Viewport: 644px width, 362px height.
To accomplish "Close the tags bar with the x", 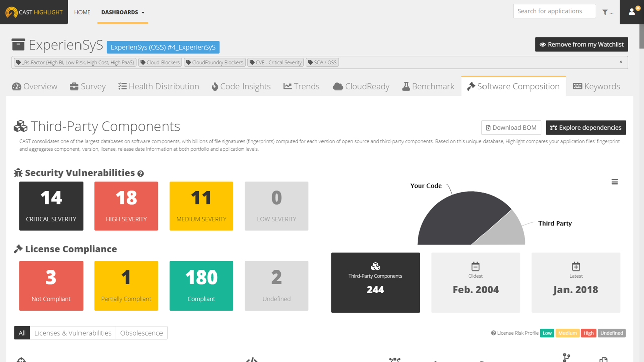I will 621,62.
